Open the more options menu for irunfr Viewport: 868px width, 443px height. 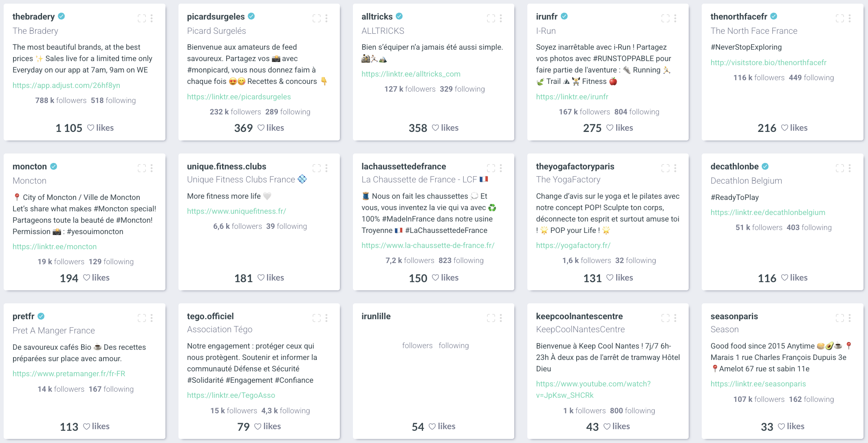(675, 18)
